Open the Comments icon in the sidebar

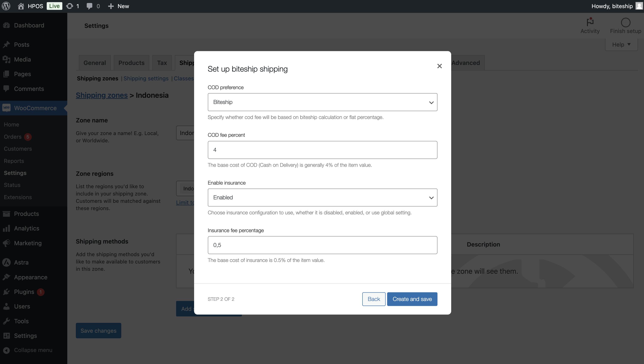point(6,89)
